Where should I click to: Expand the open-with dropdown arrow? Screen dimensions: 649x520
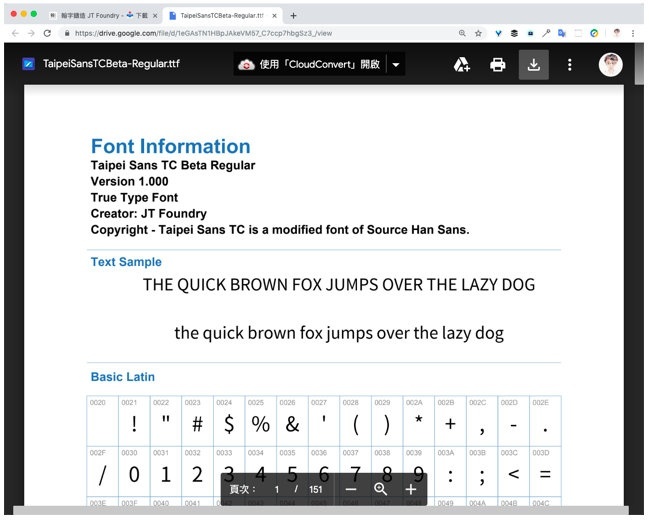[x=396, y=65]
